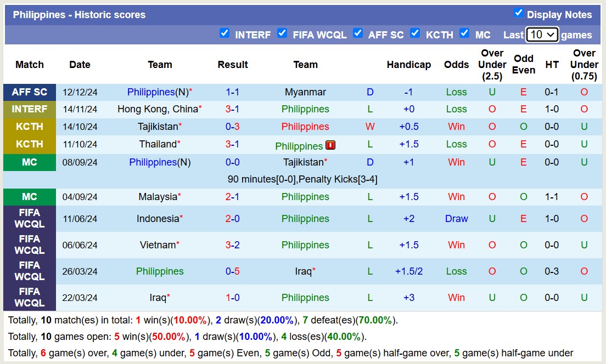Toggle the KCTH filter checkbox

click(x=416, y=33)
